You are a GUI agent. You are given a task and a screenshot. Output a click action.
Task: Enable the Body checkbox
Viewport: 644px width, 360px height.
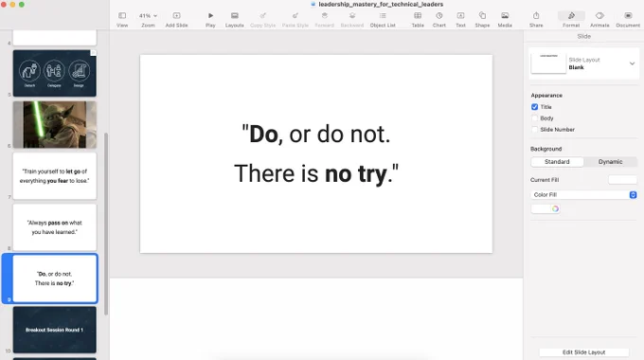pyautogui.click(x=534, y=117)
